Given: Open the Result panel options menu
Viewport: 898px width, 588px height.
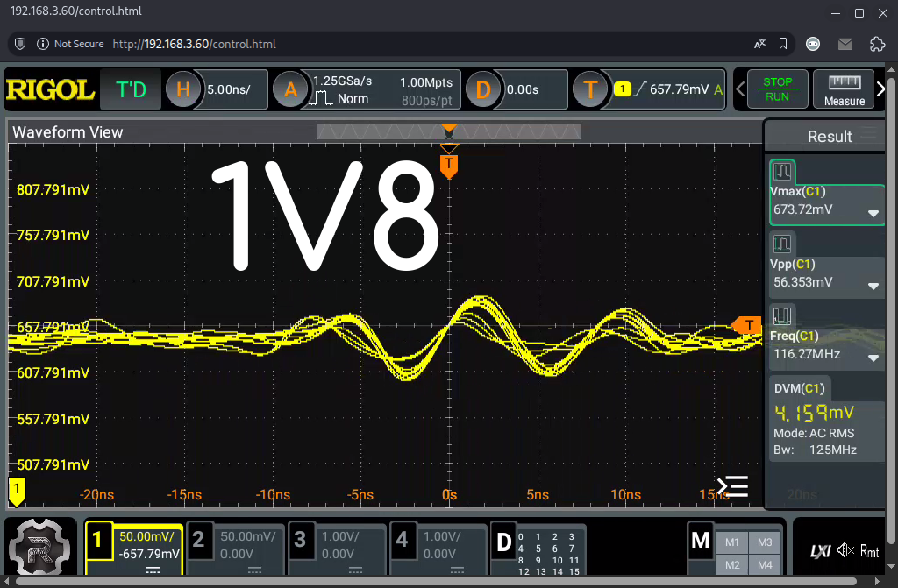Looking at the screenshot, I should (x=869, y=134).
